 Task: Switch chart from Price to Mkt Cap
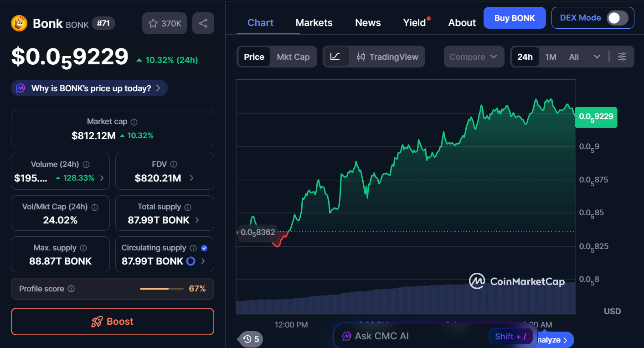point(294,57)
